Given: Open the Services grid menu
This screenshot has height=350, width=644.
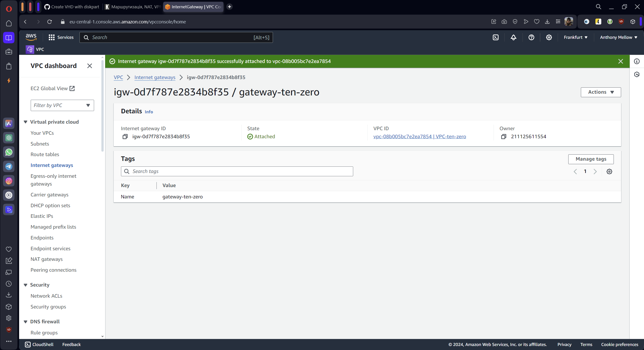Looking at the screenshot, I should (52, 37).
